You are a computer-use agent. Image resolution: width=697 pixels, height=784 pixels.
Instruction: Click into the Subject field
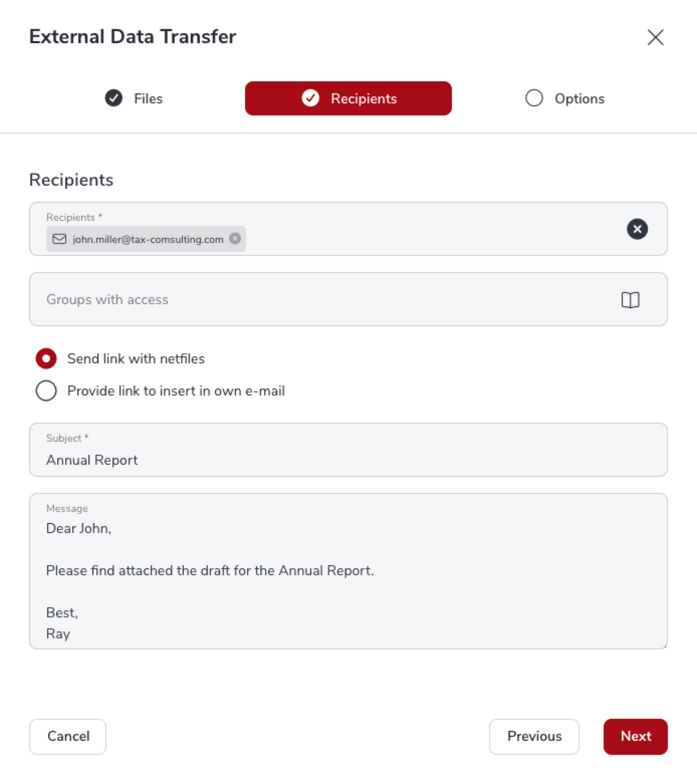click(348, 459)
